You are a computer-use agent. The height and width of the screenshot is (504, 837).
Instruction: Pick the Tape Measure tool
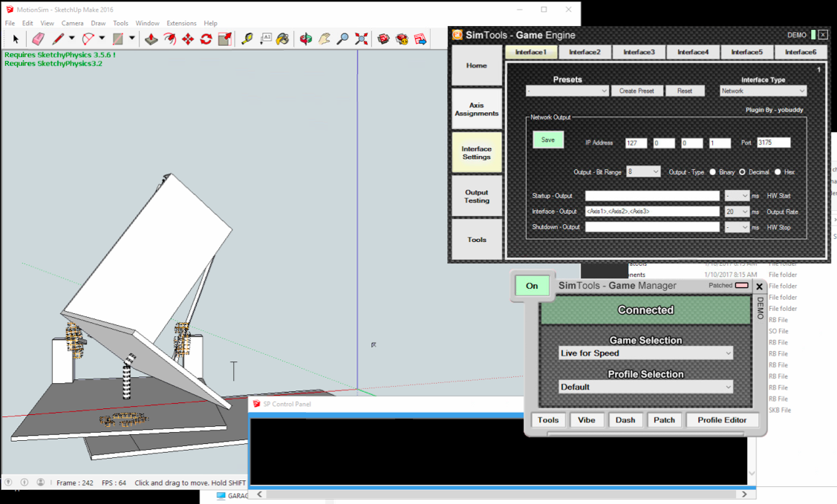tap(247, 39)
